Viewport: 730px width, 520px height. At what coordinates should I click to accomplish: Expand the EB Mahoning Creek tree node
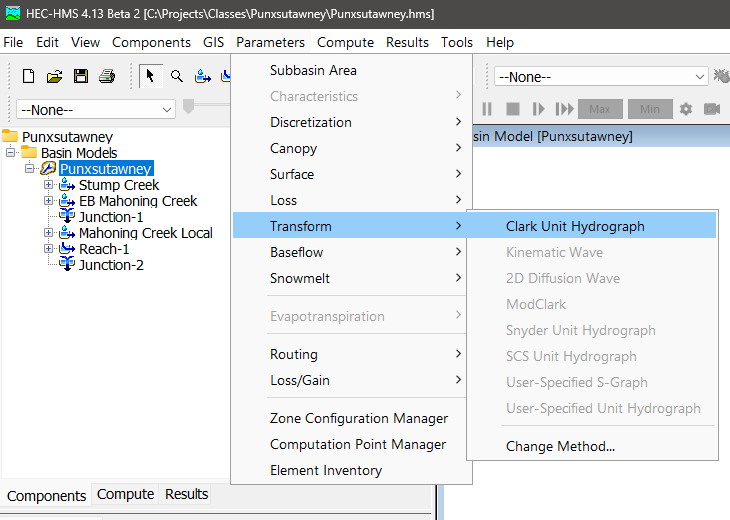click(48, 201)
